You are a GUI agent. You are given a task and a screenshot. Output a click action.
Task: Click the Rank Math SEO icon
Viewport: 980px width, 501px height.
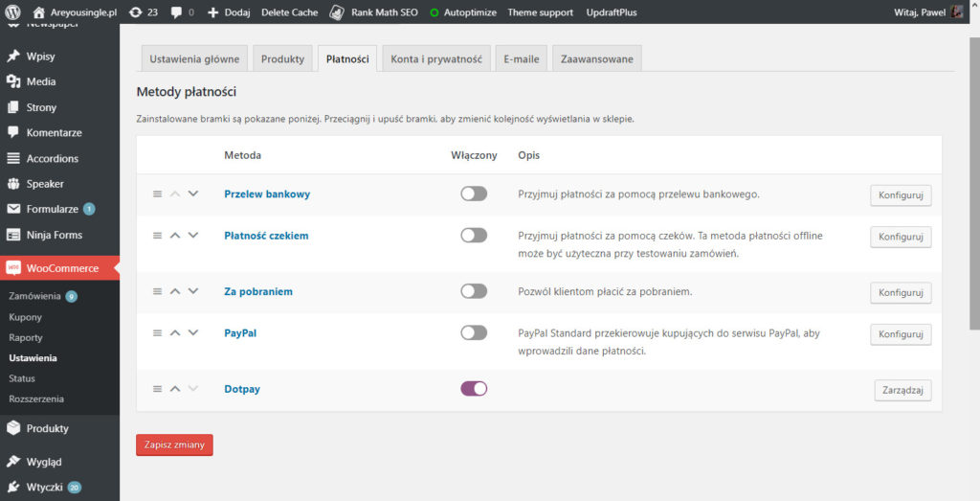337,11
